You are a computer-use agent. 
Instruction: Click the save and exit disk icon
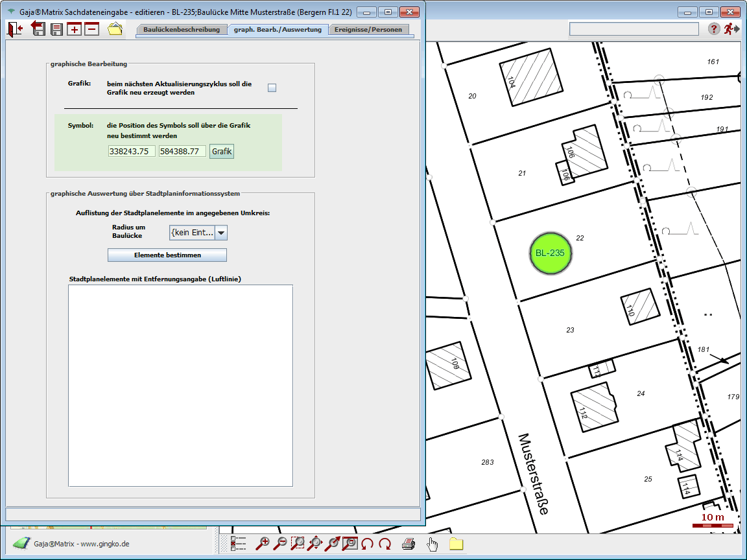point(38,29)
